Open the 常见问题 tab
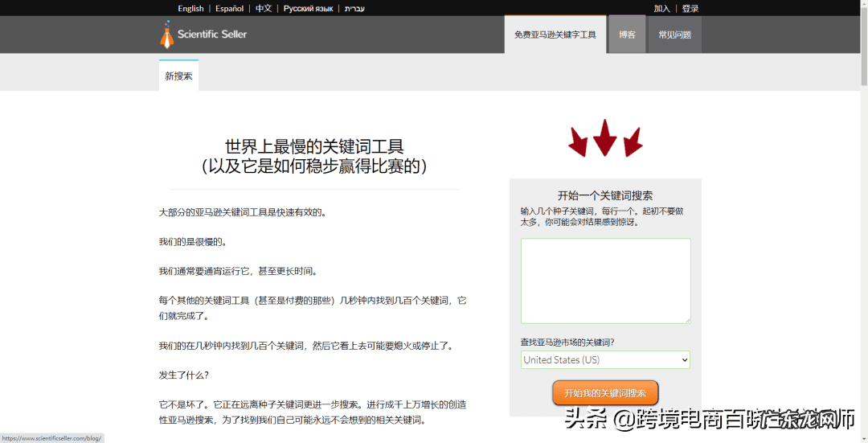The image size is (868, 443). click(674, 35)
